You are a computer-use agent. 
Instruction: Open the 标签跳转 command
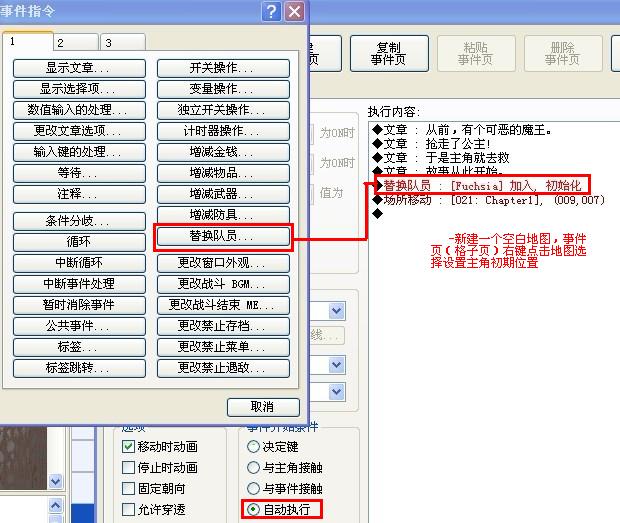coord(79,368)
